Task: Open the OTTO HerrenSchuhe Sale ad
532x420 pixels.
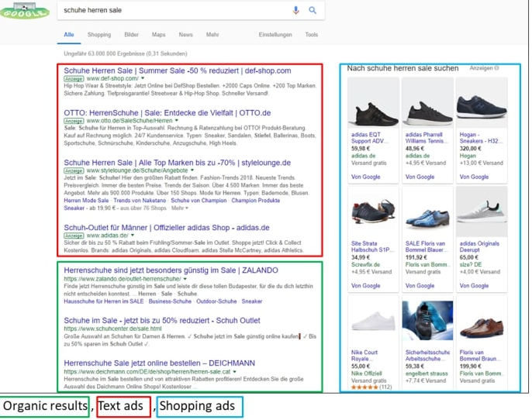Action: [167, 112]
